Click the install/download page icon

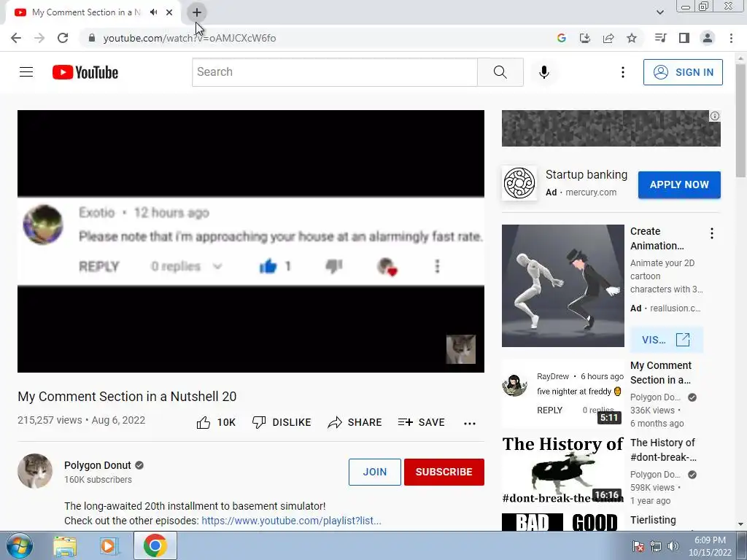pos(585,38)
